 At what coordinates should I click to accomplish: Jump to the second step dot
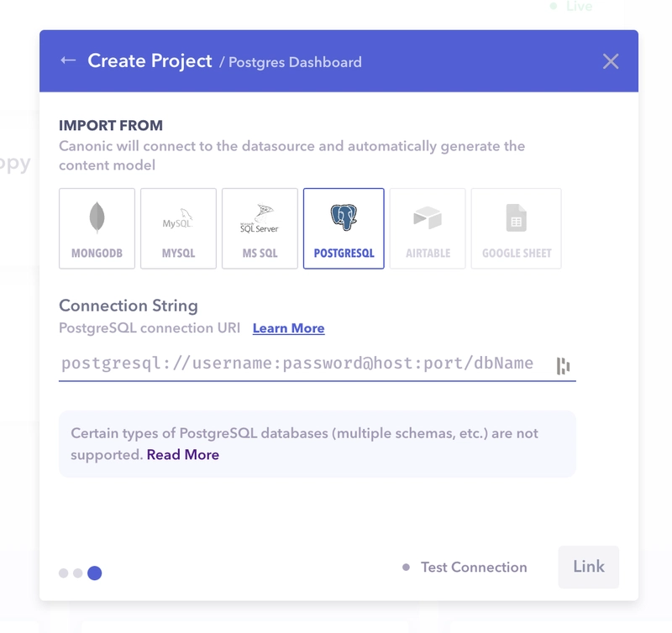point(77,573)
